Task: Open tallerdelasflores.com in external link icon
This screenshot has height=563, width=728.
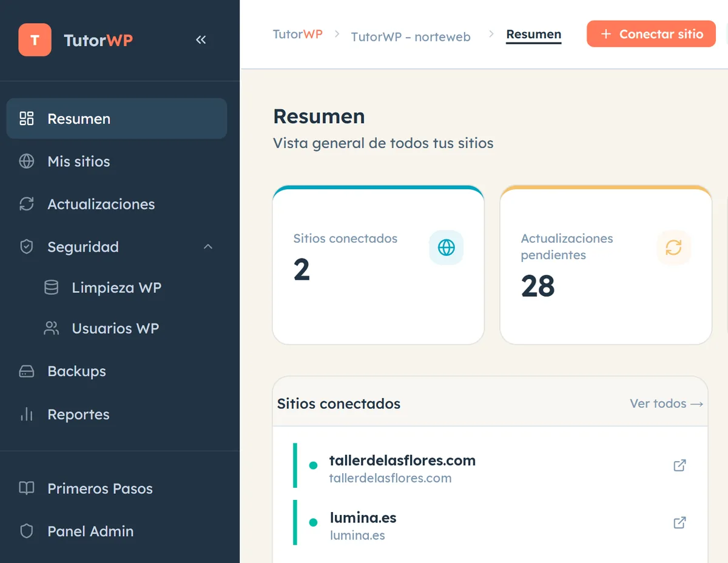Action: coord(680,465)
